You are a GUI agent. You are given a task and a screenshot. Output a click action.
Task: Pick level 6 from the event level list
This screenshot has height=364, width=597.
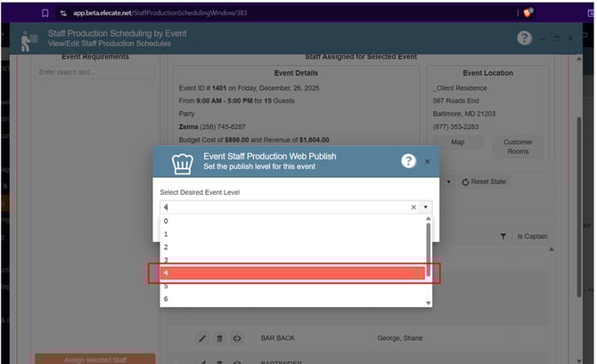click(x=285, y=299)
